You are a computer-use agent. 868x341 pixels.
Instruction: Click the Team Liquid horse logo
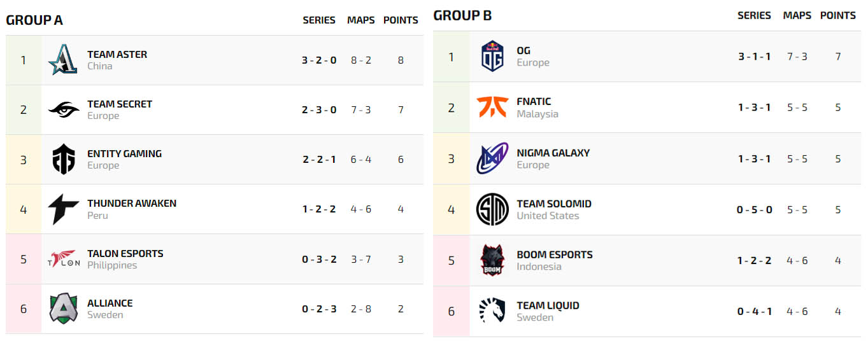pos(492,311)
